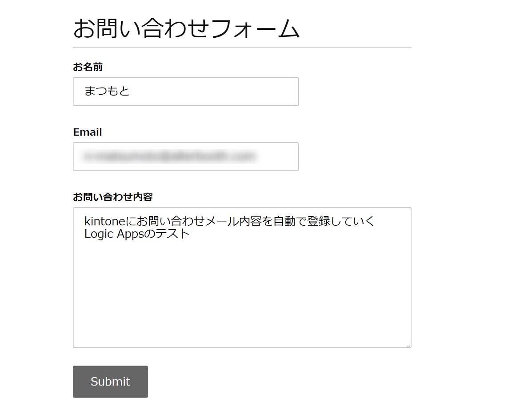Select the Email field label
Image resolution: width=532 pixels, height=418 pixels.
click(88, 132)
